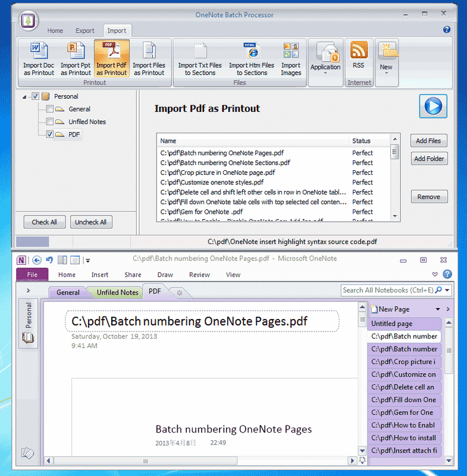467x476 pixels.
Task: Click the Add Folder button
Action: point(429,158)
